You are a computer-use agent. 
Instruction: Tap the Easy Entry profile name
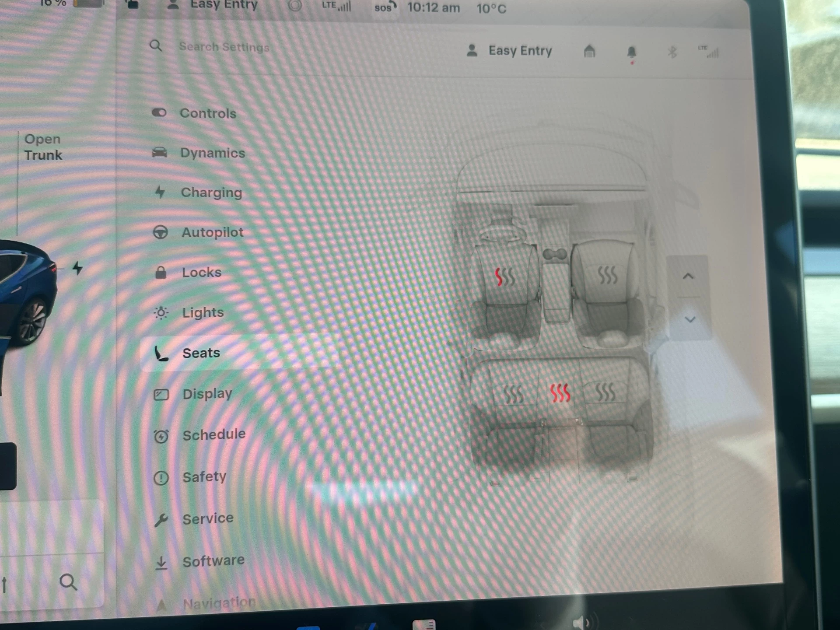click(x=519, y=51)
